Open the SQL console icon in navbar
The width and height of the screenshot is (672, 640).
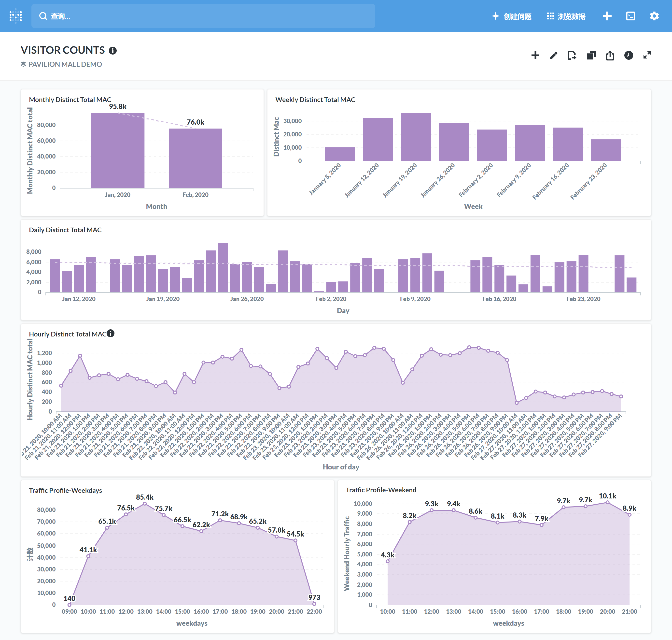pos(630,16)
